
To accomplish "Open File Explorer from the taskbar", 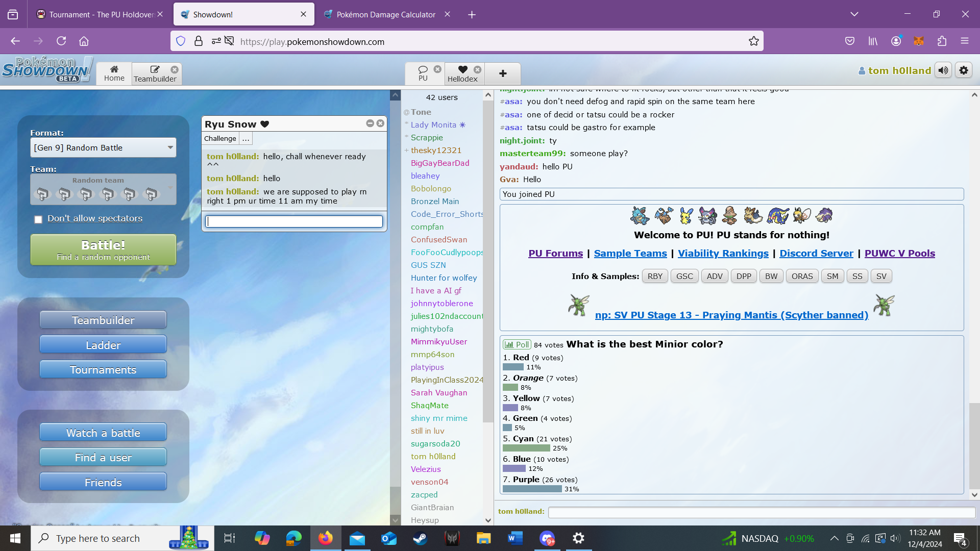I will point(483,538).
